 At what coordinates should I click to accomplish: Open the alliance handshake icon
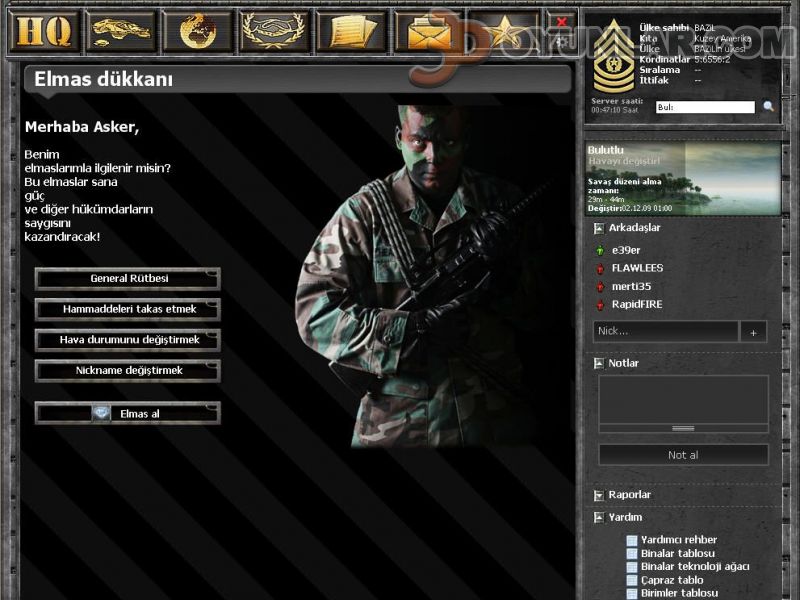click(274, 32)
